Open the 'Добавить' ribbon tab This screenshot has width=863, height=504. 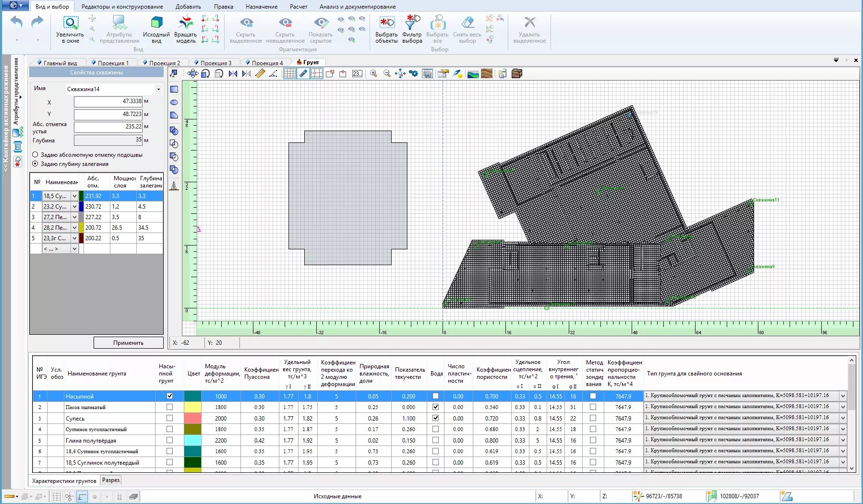click(188, 7)
